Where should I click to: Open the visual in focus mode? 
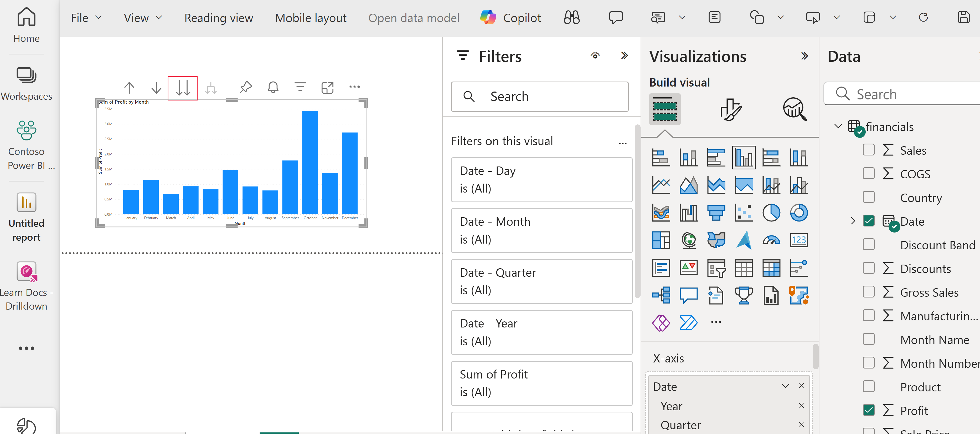tap(327, 88)
